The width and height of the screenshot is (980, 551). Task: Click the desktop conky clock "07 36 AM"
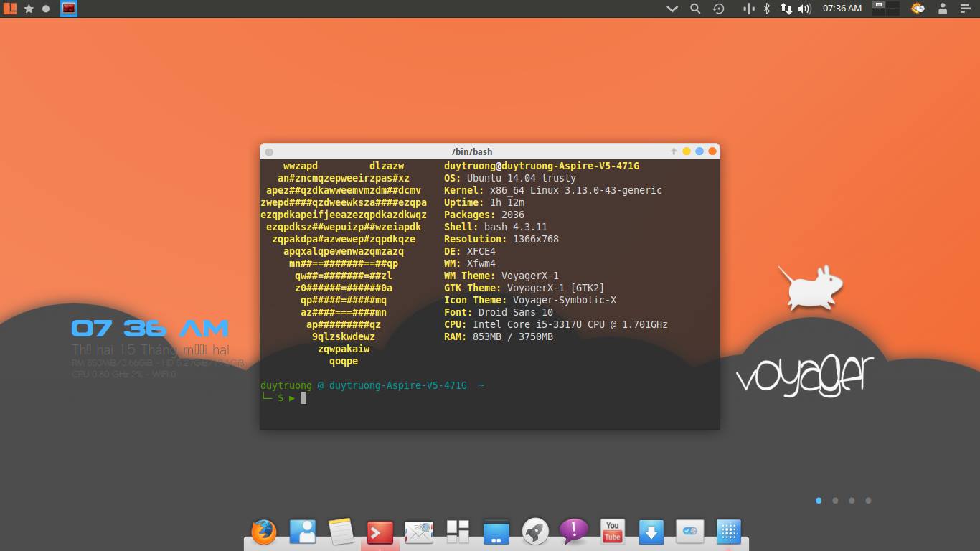150,329
